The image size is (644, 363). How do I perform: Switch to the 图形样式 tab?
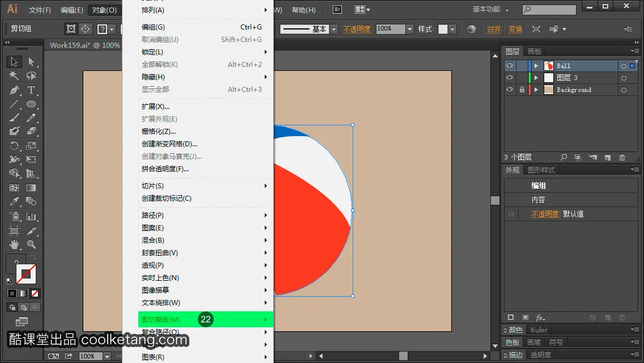tap(541, 170)
